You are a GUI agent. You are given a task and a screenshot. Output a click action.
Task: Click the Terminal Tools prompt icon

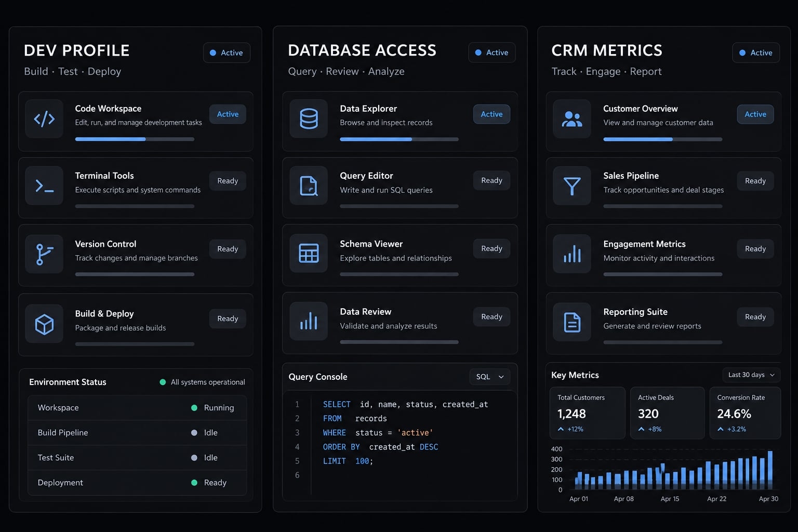44,186
